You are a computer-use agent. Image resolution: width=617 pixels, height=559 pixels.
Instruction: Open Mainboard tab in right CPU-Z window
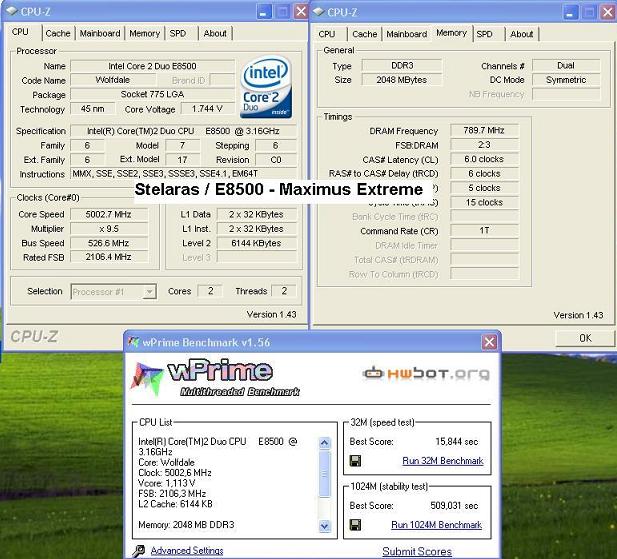pos(406,34)
